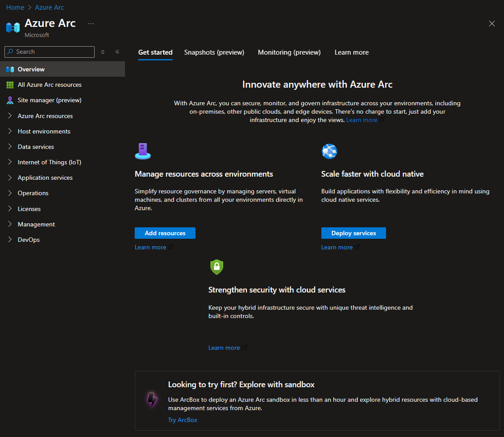Click external link icon beside security Learn more
The height and width of the screenshot is (437, 504).
pyautogui.click(x=245, y=347)
